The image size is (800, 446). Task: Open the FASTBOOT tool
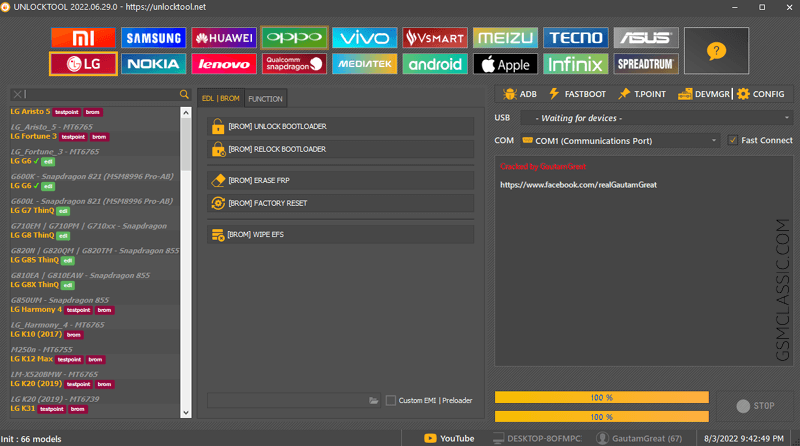coord(577,94)
